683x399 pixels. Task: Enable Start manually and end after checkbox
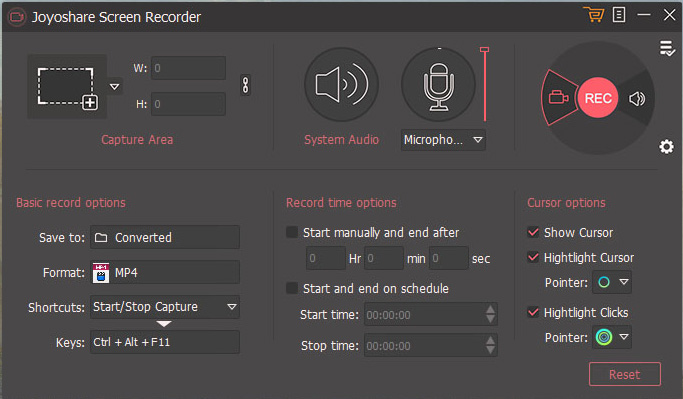click(292, 232)
